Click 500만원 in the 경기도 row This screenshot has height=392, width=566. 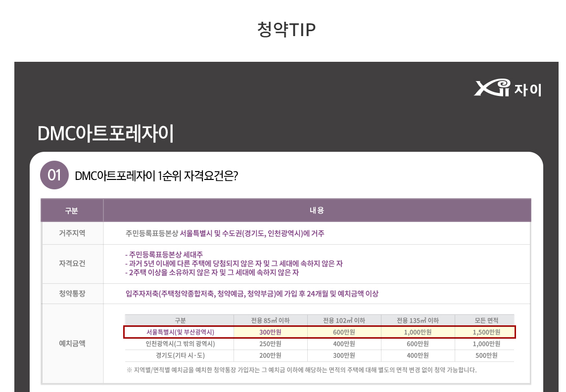(x=486, y=355)
